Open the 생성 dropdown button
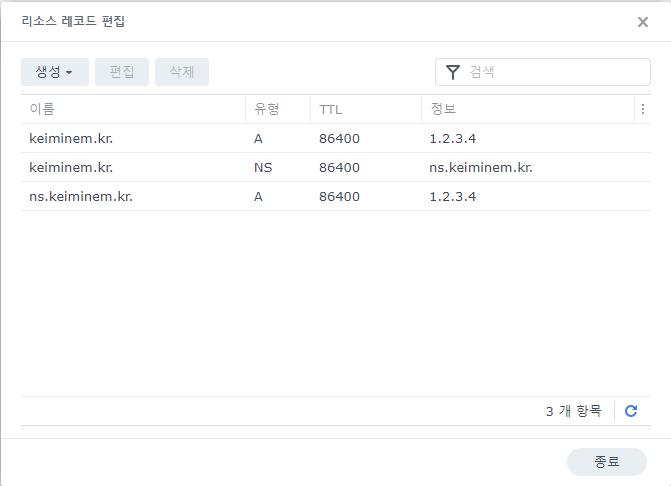This screenshot has width=671, height=486. [55, 72]
